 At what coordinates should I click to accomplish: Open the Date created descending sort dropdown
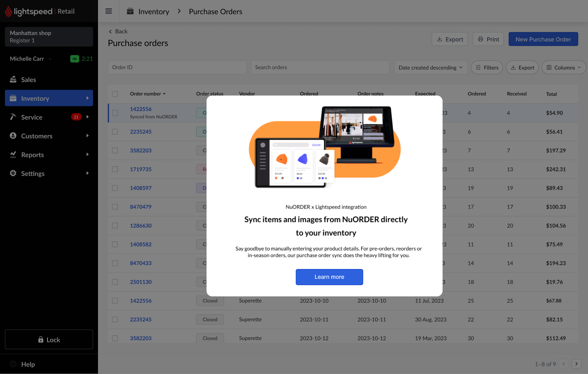click(x=431, y=67)
